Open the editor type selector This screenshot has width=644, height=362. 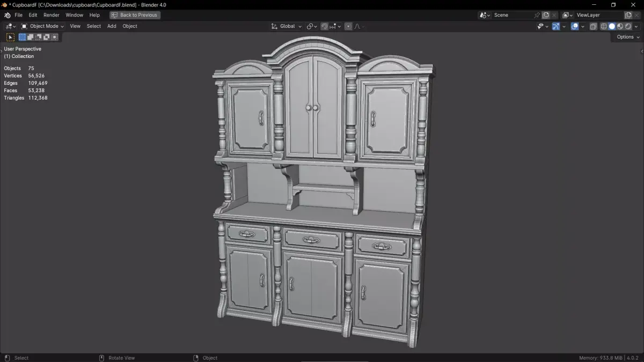coord(11,26)
